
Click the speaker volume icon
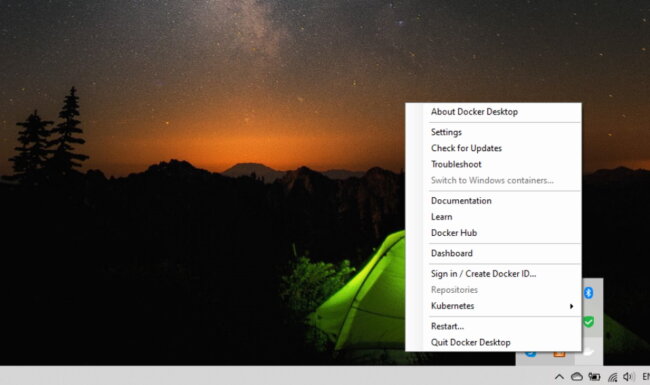click(x=628, y=376)
